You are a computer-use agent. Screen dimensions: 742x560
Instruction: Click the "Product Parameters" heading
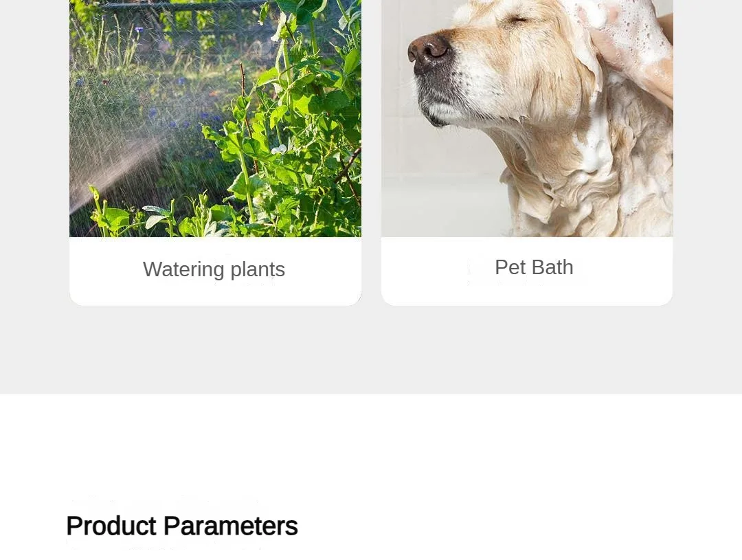(x=182, y=526)
